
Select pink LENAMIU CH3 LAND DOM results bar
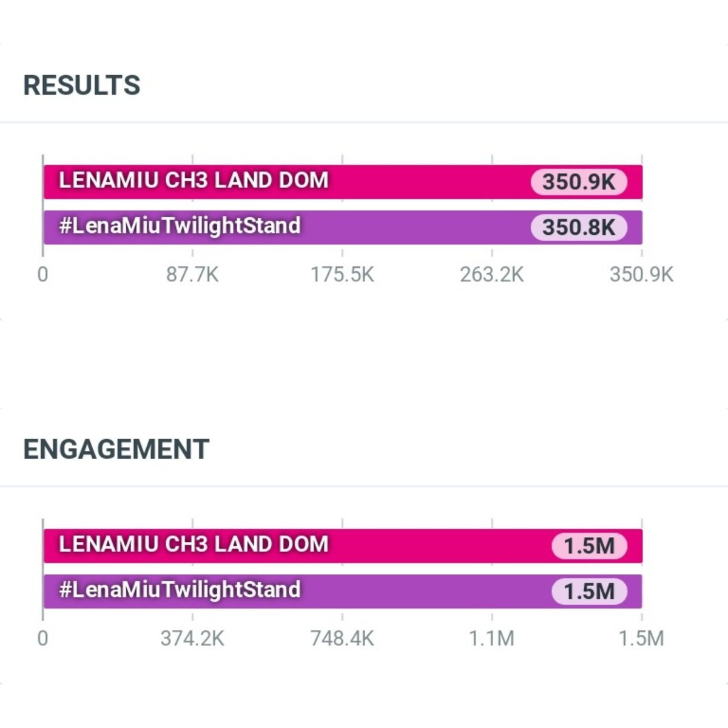pyautogui.click(x=343, y=181)
